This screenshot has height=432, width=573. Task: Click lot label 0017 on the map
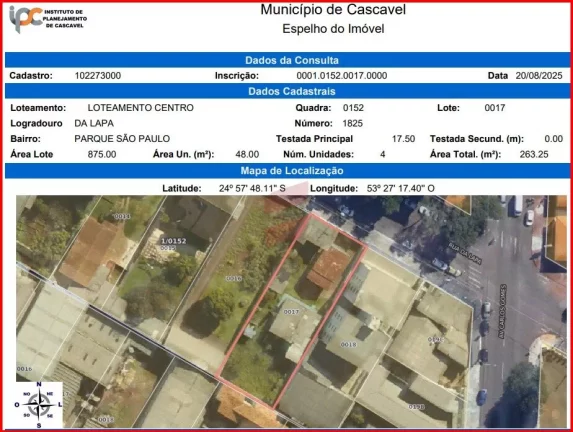coord(291,312)
